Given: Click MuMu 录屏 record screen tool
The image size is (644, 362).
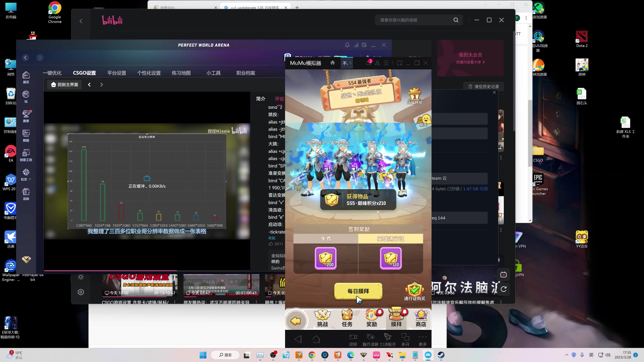Looking at the screenshot, I should coord(353,340).
